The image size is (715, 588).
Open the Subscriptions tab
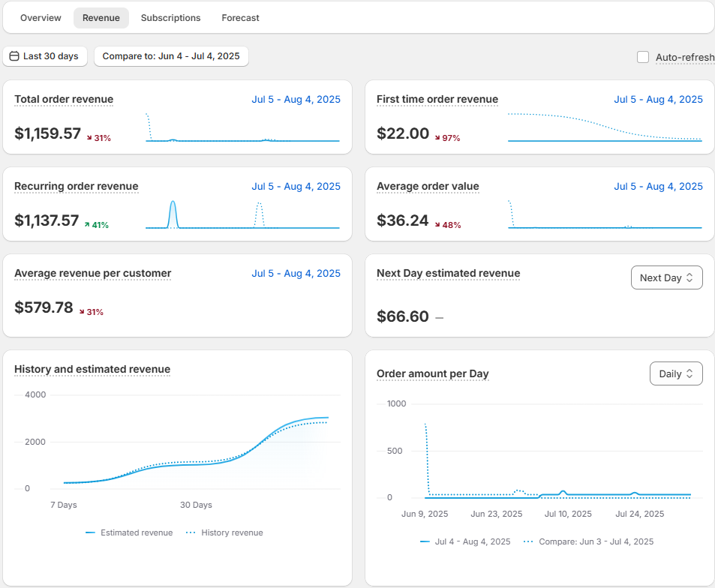170,18
